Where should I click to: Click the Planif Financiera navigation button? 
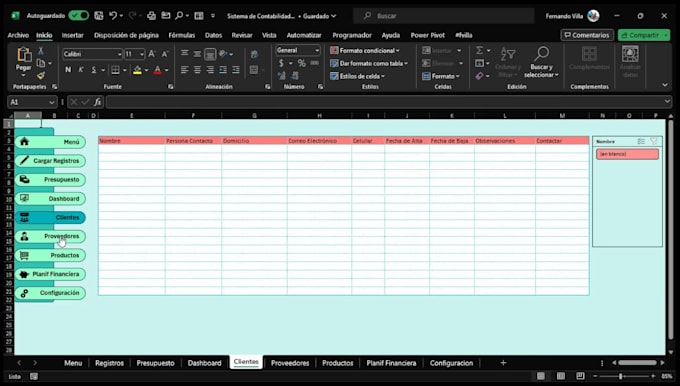pyautogui.click(x=50, y=274)
